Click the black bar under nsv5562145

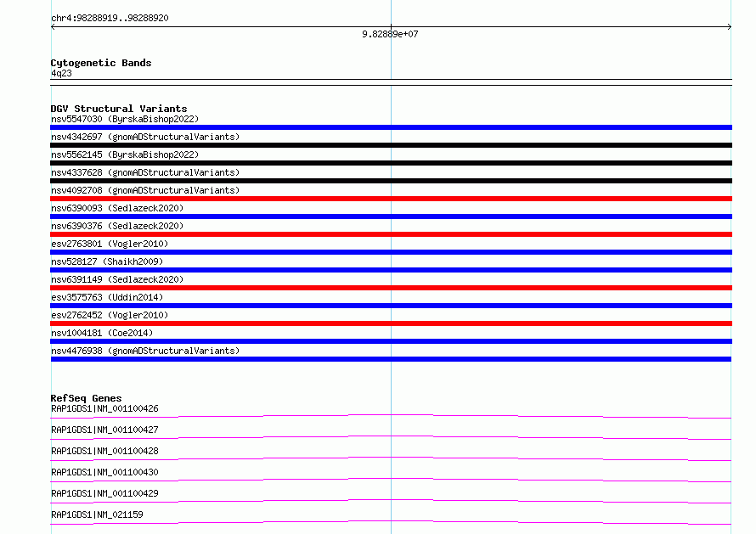pos(391,163)
